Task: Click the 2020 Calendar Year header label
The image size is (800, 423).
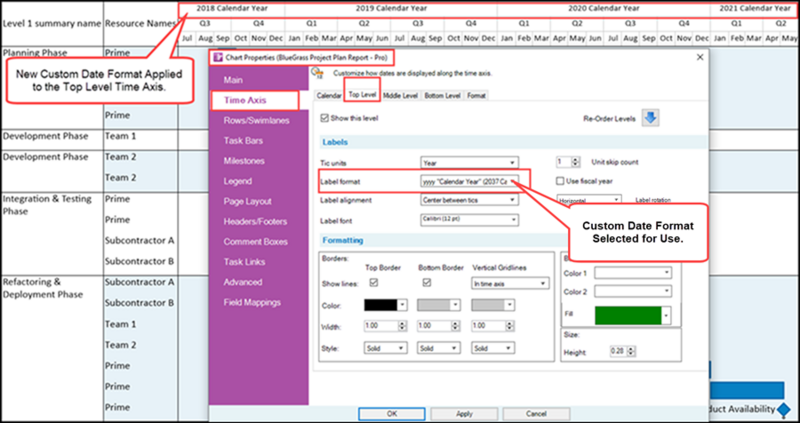Action: (x=604, y=8)
